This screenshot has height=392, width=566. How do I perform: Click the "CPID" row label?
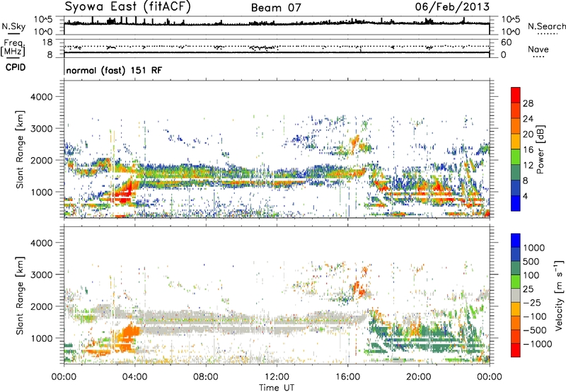pyautogui.click(x=16, y=67)
